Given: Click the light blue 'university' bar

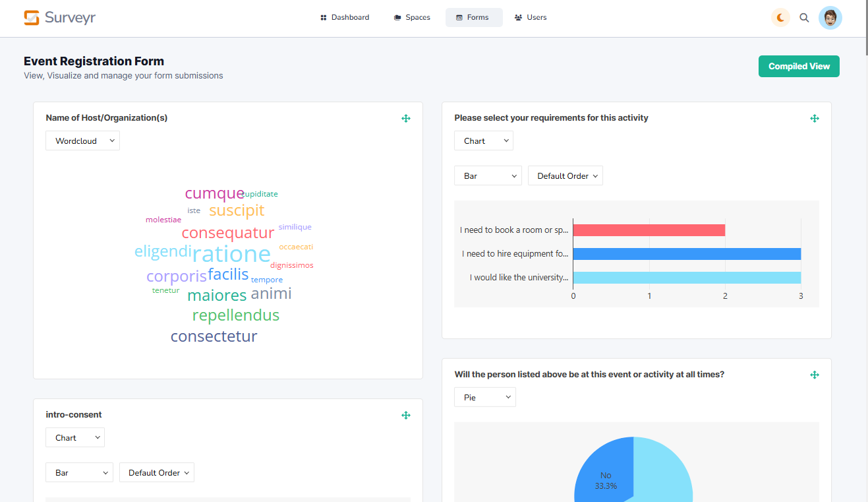Looking at the screenshot, I should (x=687, y=278).
